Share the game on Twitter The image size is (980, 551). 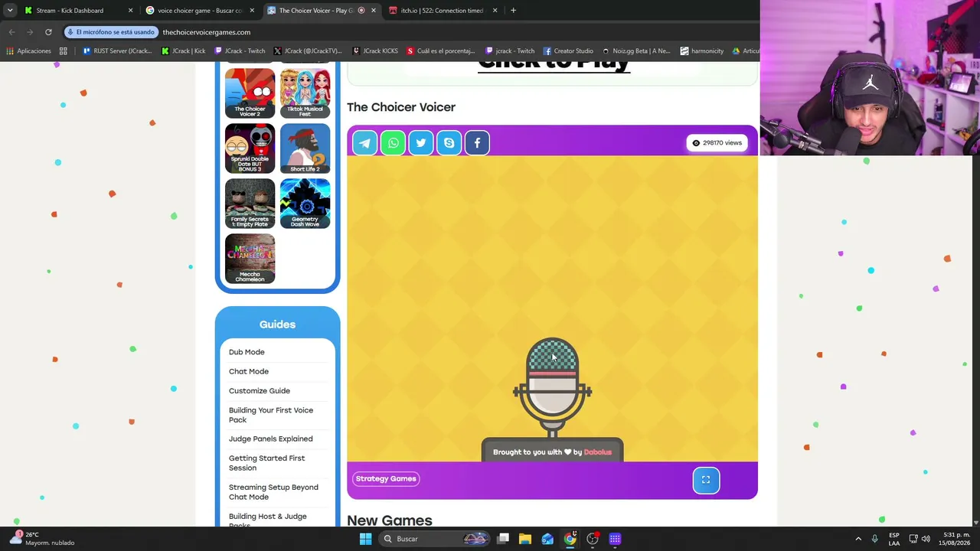pyautogui.click(x=421, y=143)
